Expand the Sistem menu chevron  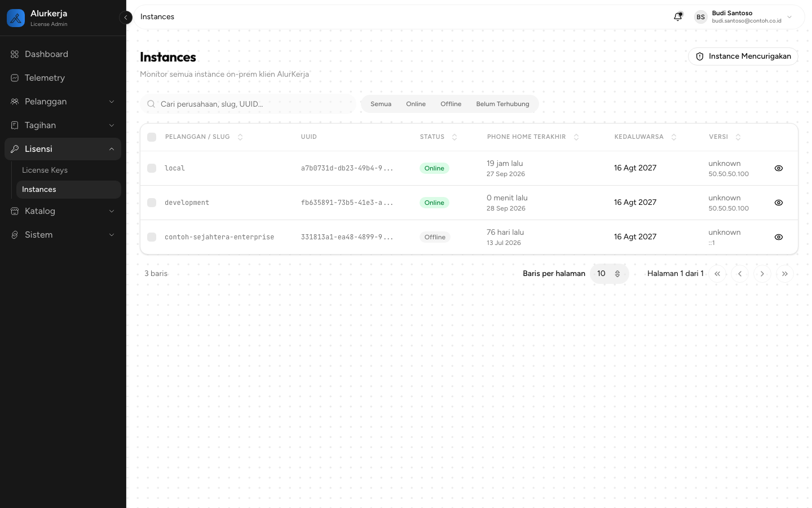coord(112,235)
